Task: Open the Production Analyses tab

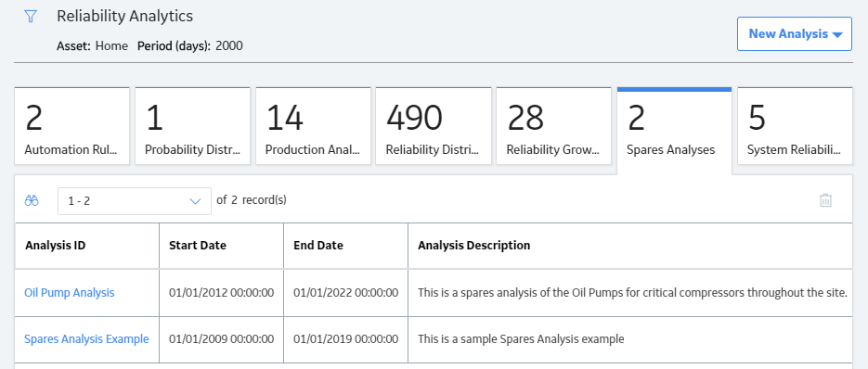Action: [314, 126]
